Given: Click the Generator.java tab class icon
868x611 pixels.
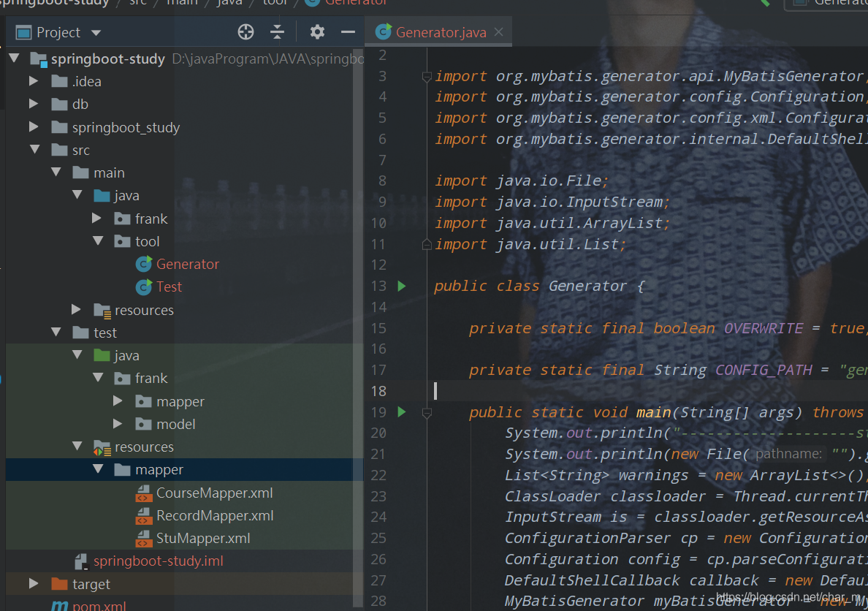Looking at the screenshot, I should (x=384, y=31).
